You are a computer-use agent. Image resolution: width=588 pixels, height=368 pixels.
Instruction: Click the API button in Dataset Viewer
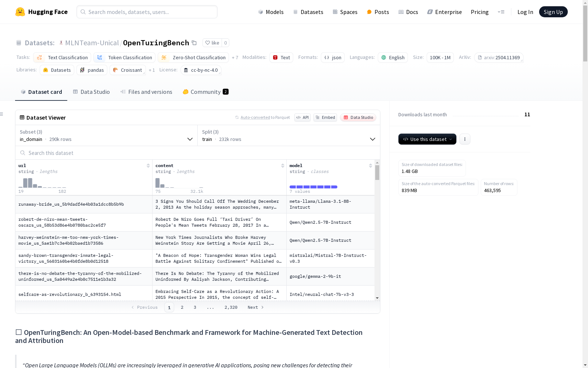click(x=302, y=117)
